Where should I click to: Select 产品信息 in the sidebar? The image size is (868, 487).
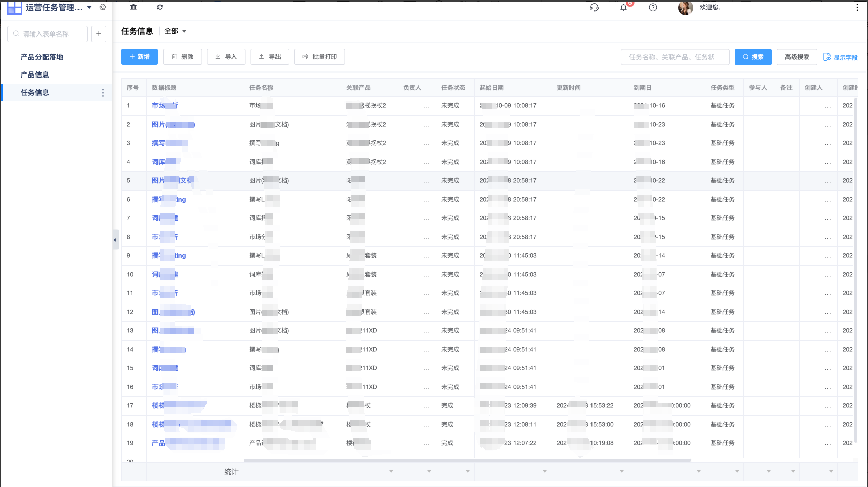click(35, 75)
